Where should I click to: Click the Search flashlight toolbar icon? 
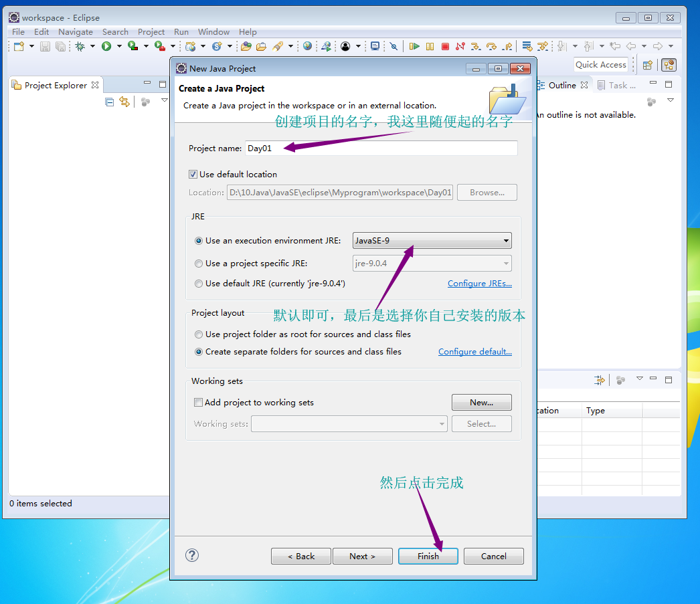click(278, 46)
